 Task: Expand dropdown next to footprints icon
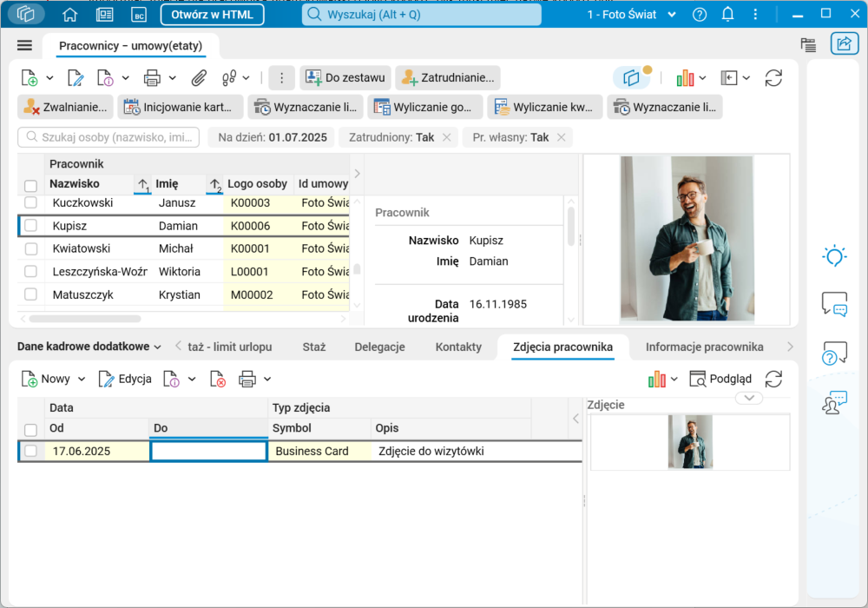tap(246, 78)
